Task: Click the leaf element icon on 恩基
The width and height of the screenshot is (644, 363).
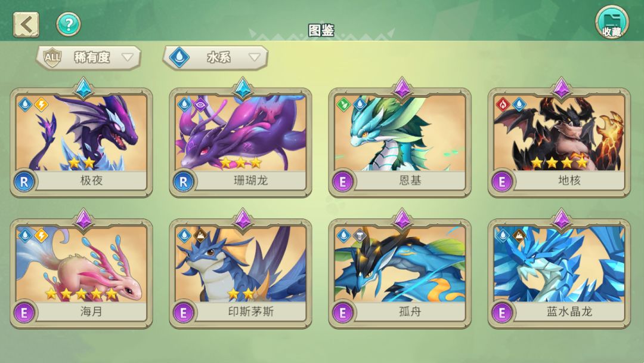Action: click(343, 104)
